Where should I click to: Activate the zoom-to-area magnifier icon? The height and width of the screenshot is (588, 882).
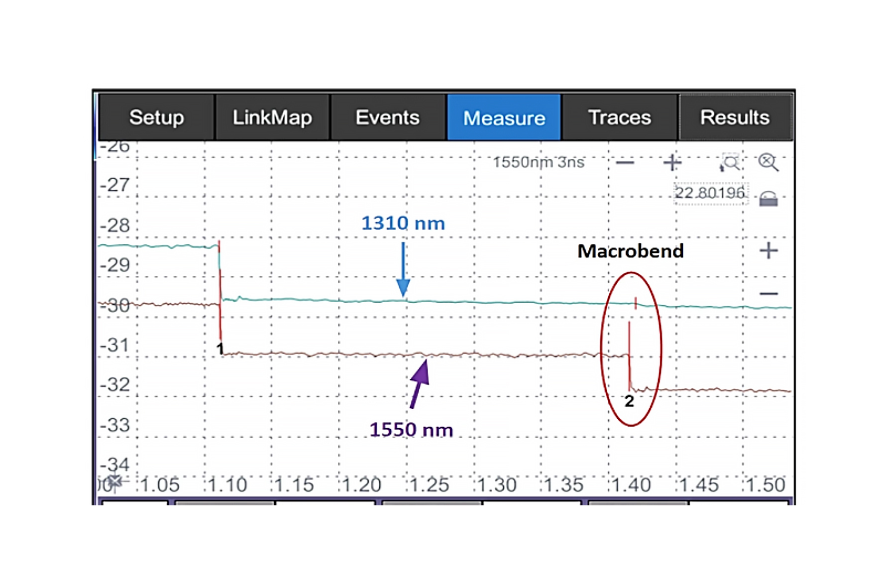tap(730, 163)
